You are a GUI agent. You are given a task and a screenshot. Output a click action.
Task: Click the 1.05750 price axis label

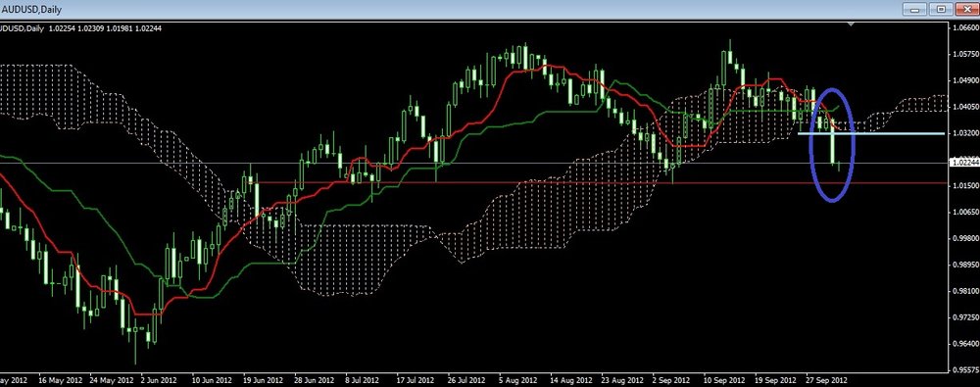[965, 55]
